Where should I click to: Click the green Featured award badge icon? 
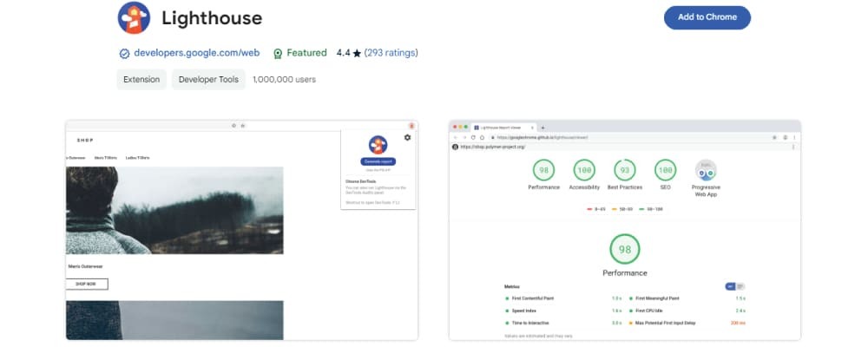coord(278,53)
